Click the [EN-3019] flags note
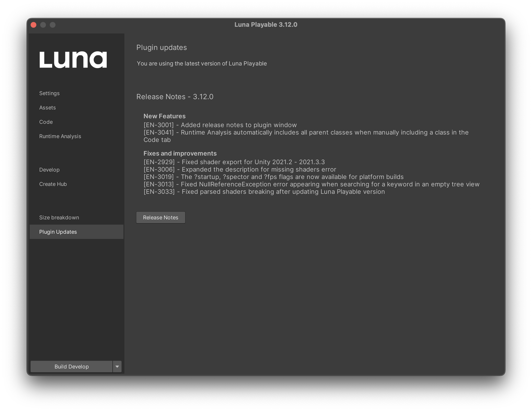This screenshot has height=411, width=532. [x=274, y=177]
